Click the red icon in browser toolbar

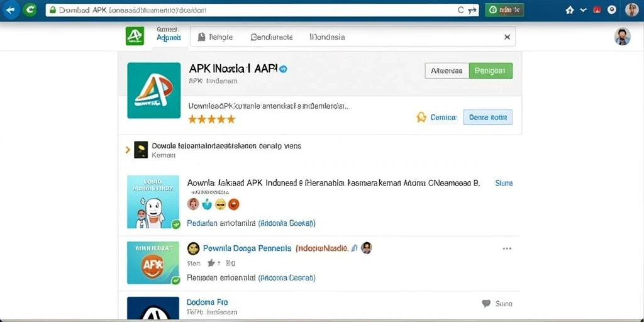point(597,10)
